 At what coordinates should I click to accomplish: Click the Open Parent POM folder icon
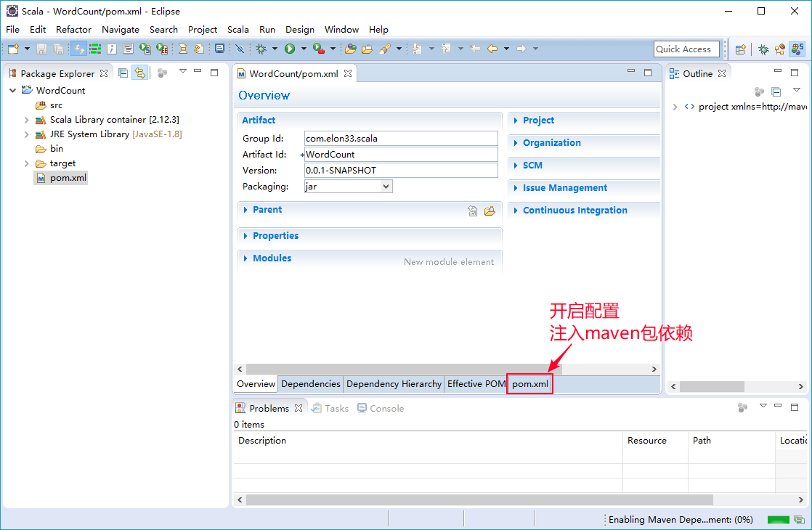490,211
